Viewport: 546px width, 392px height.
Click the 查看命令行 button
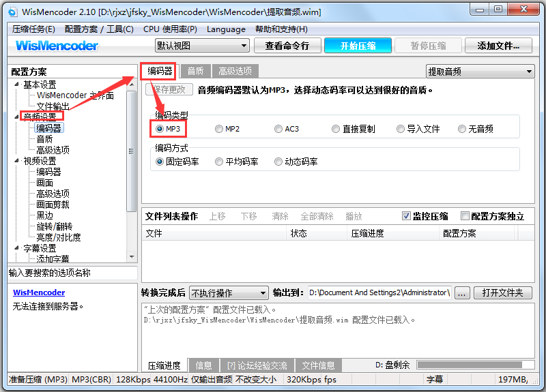(x=287, y=46)
